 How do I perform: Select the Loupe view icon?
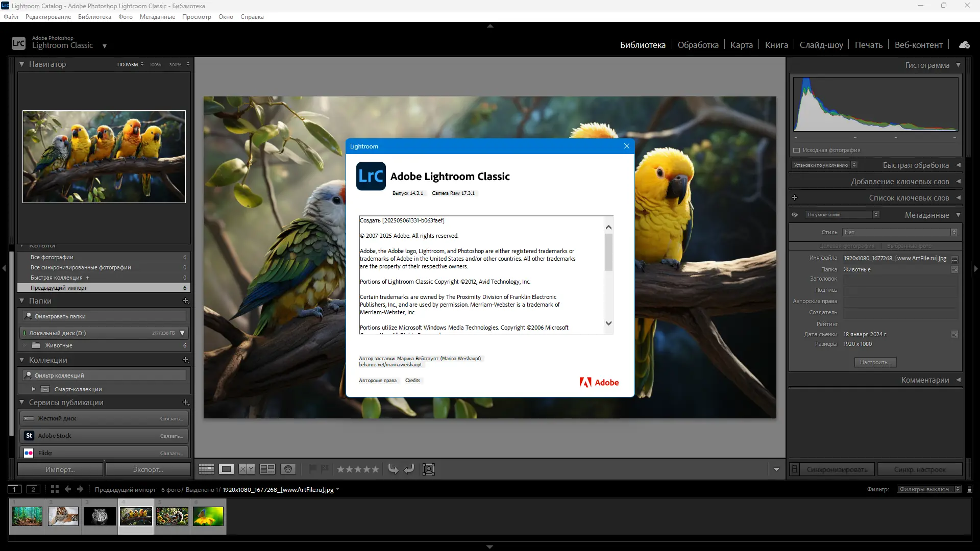tap(226, 469)
